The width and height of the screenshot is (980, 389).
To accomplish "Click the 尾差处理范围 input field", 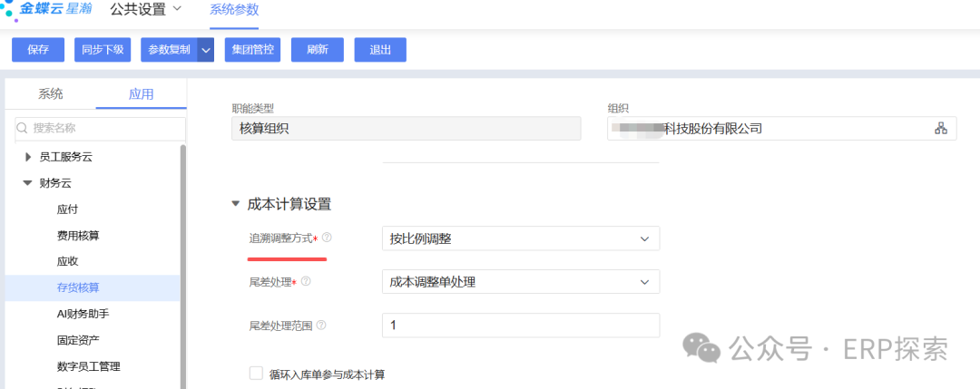I will 520,326.
